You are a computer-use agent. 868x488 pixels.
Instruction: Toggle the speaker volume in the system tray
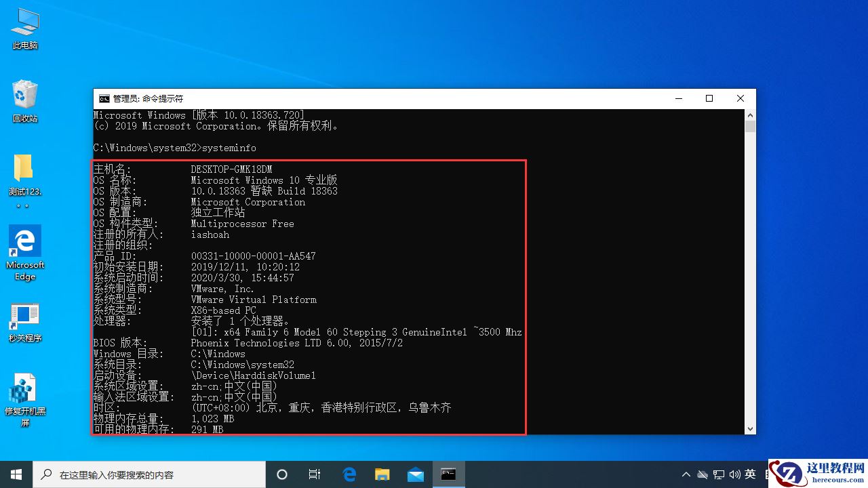735,474
